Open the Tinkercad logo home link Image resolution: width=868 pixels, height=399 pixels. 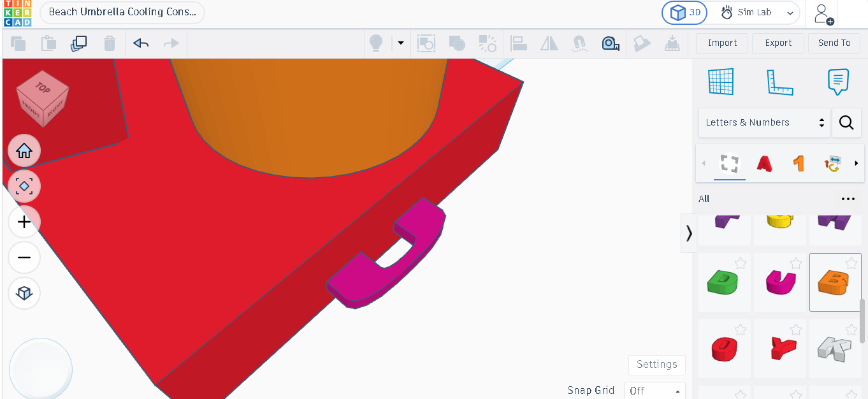(17, 13)
